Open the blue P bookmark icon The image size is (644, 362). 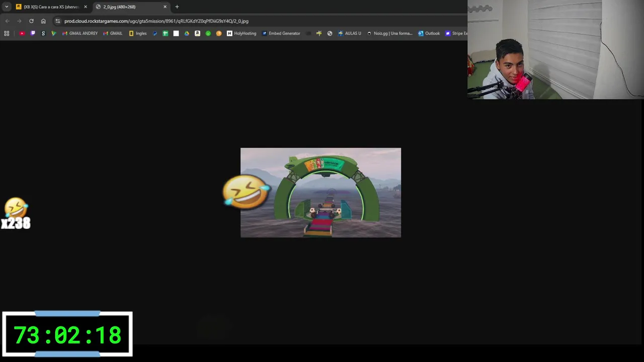[155, 33]
